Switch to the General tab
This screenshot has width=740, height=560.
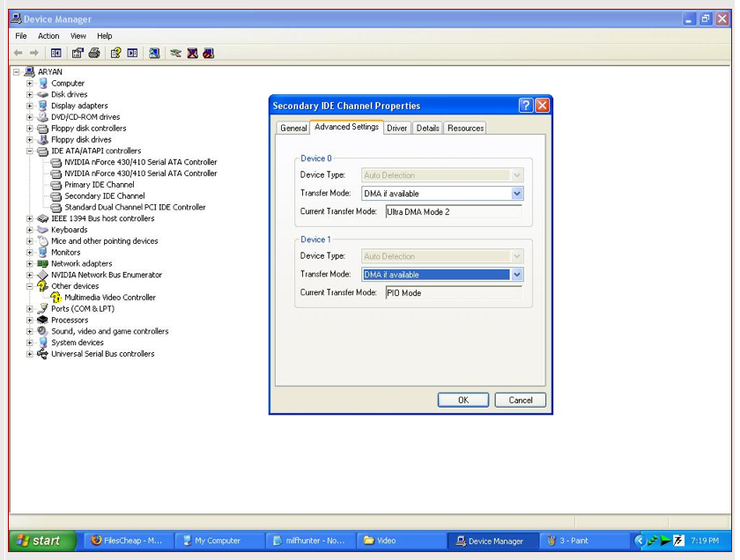pos(293,128)
